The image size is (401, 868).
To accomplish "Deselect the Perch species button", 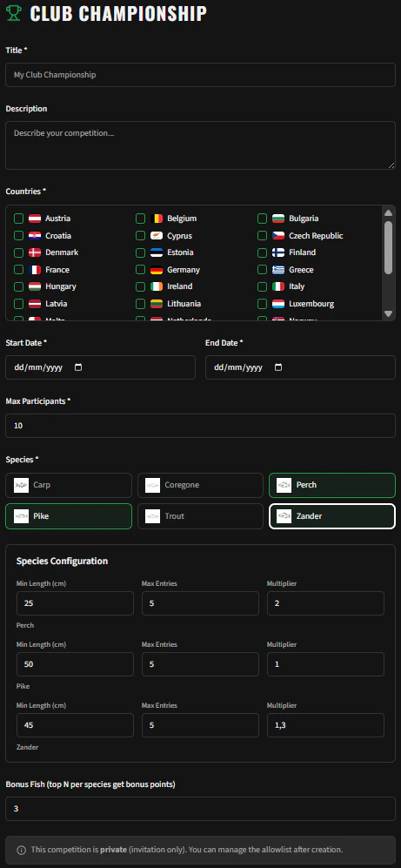I will coord(332,486).
